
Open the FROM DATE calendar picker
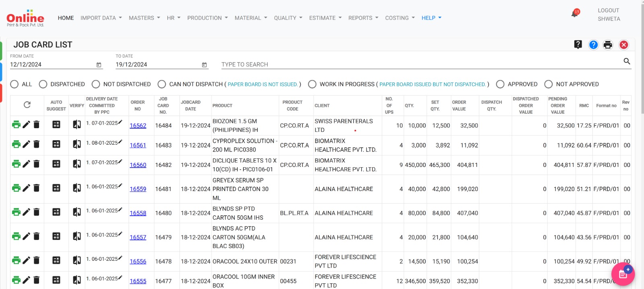(99, 65)
